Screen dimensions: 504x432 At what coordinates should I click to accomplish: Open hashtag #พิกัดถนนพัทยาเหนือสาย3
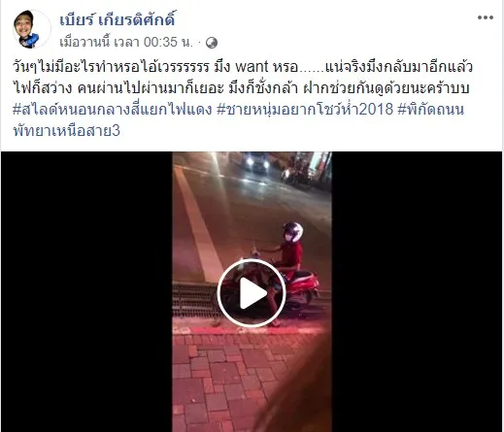[239, 120]
